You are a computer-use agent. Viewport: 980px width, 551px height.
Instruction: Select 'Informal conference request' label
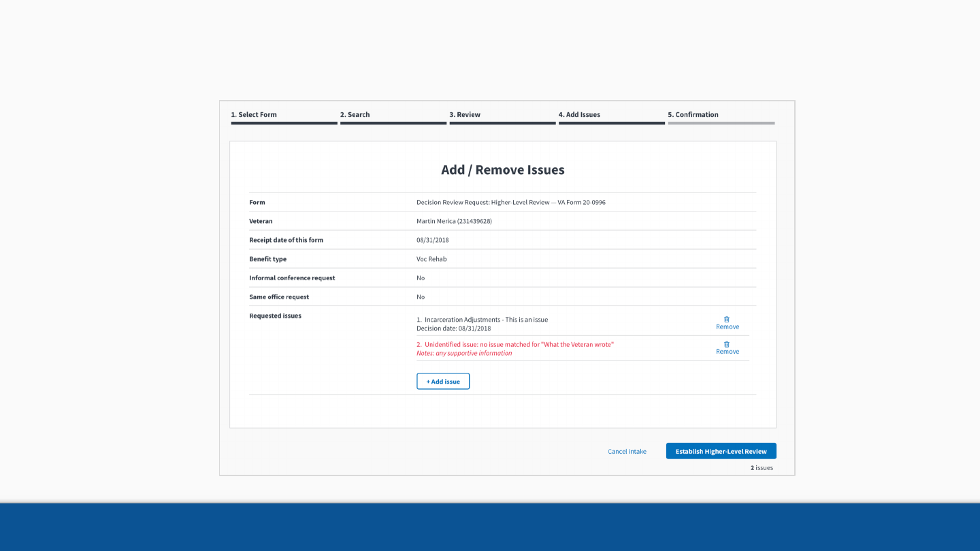(292, 278)
